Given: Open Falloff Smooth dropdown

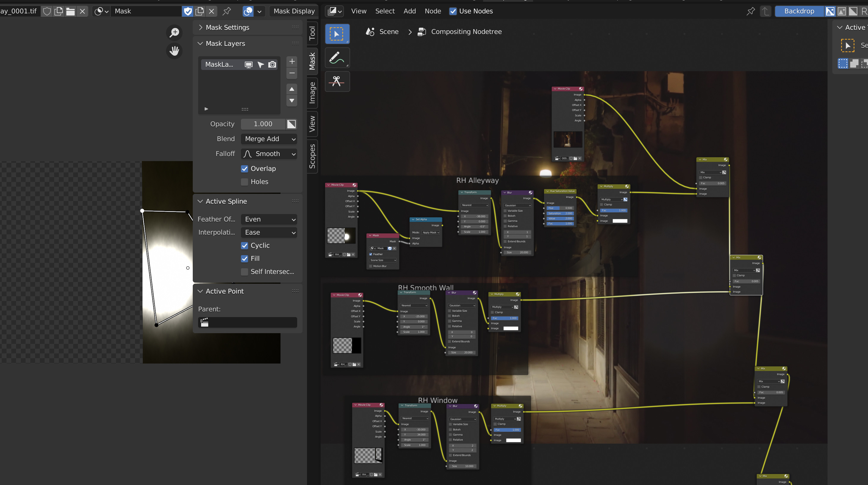Looking at the screenshot, I should tap(269, 154).
